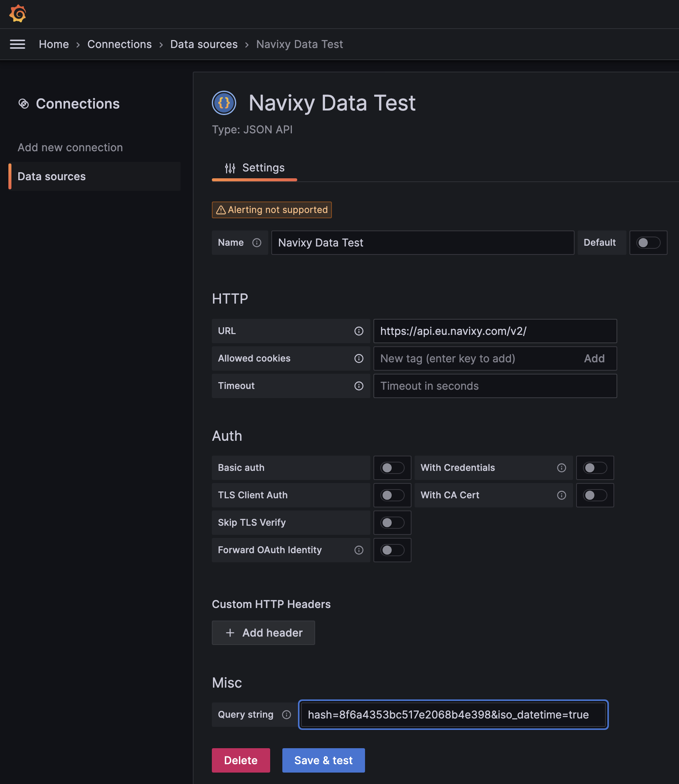Image resolution: width=679 pixels, height=784 pixels.
Task: Select Data sources in sidebar
Action: [94, 176]
